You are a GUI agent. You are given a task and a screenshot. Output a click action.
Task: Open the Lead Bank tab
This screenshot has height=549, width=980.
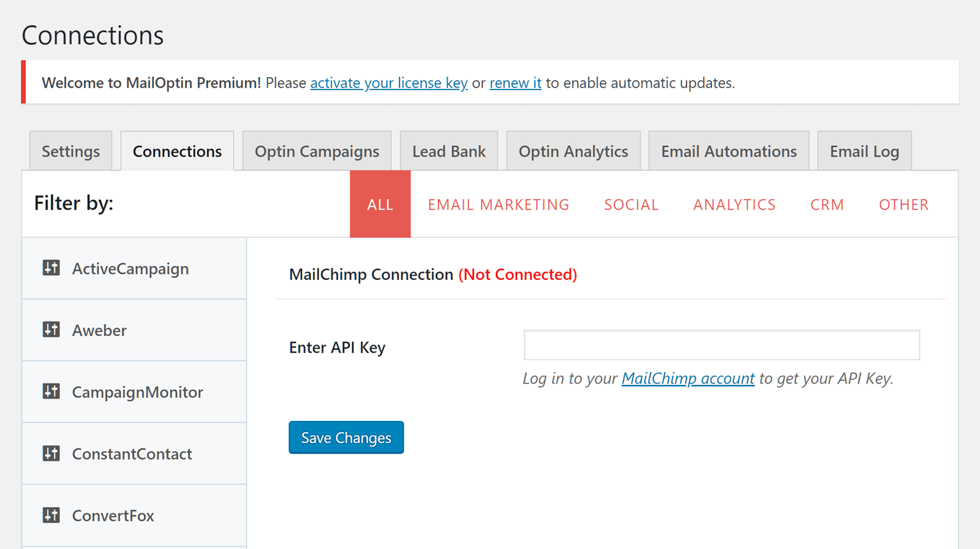[x=448, y=151]
